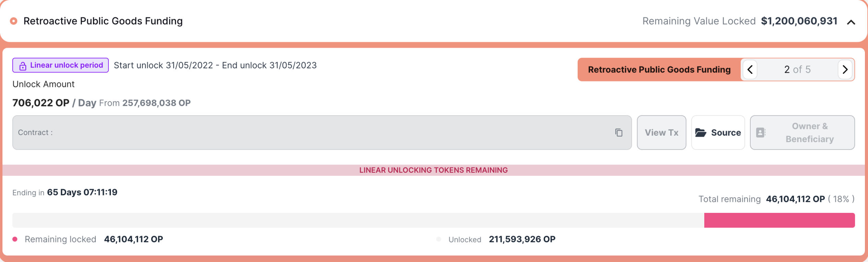Click the folder icon on Source button
The width and height of the screenshot is (868, 262).
(x=701, y=133)
